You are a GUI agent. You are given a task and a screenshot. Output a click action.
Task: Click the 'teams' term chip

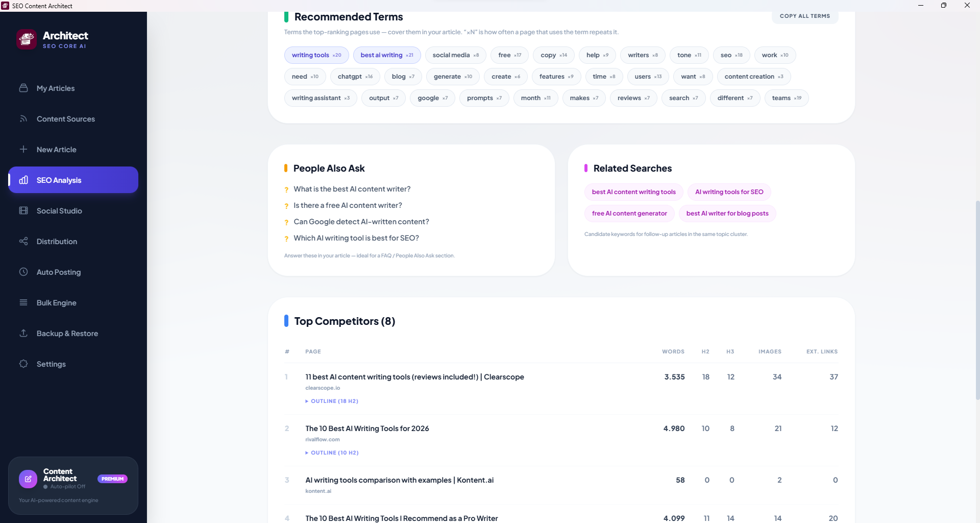click(787, 98)
